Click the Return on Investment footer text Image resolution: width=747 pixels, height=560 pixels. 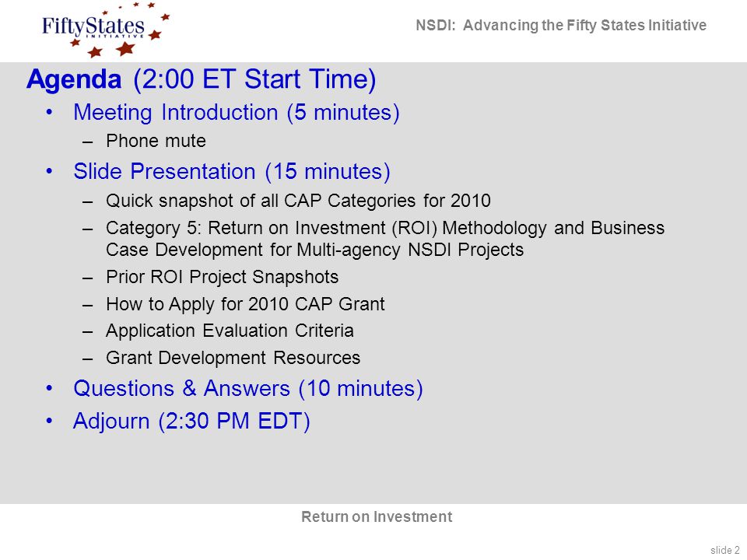click(377, 516)
